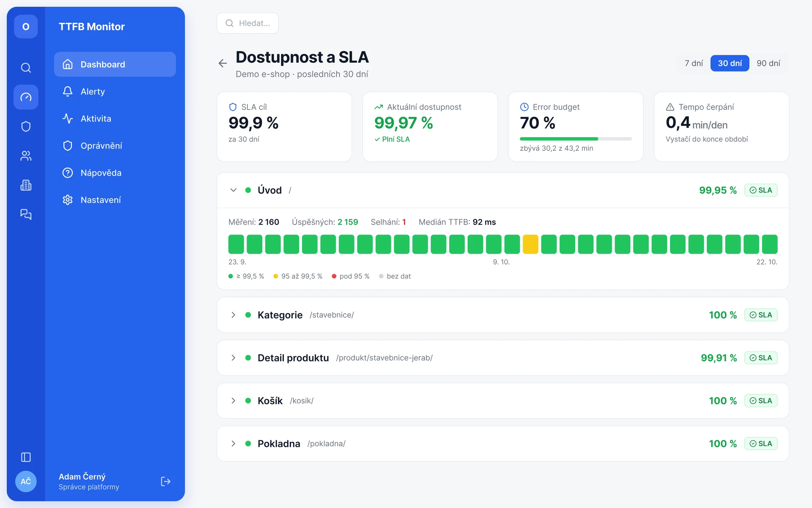Open the users icon in the left rail
This screenshot has height=508, width=812.
click(26, 156)
